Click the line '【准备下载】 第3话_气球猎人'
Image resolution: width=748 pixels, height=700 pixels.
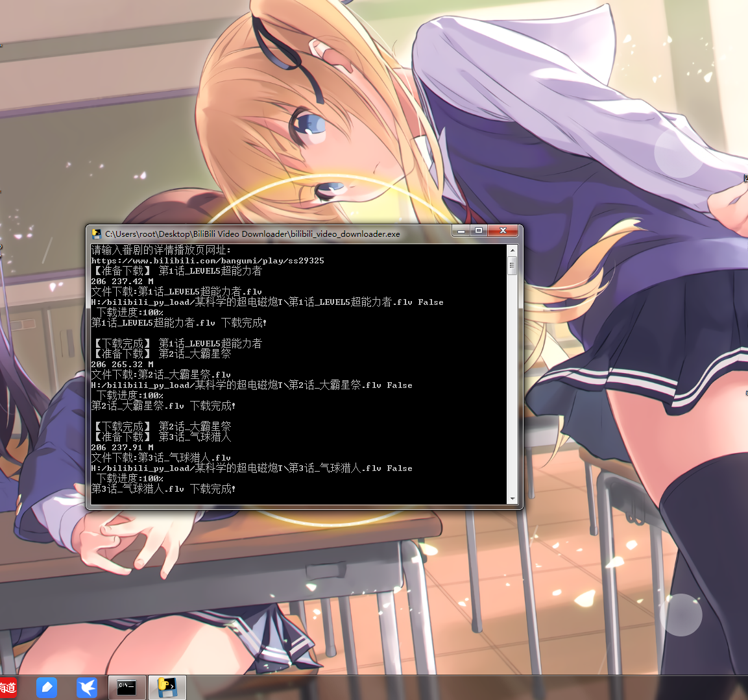(x=162, y=437)
